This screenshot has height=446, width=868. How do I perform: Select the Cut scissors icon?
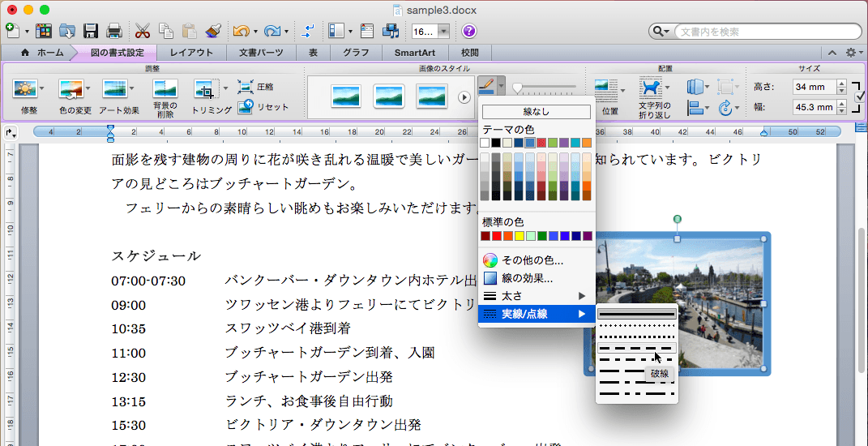point(143,32)
